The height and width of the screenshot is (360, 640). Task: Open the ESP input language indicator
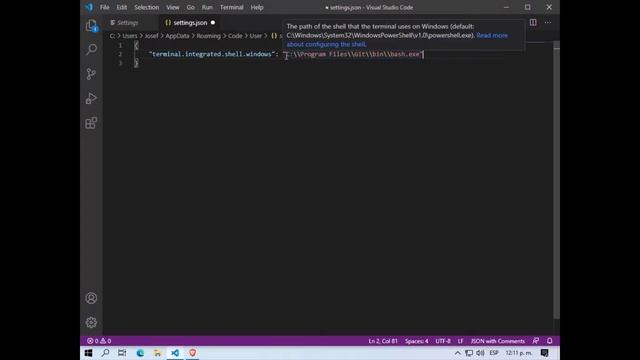click(494, 353)
